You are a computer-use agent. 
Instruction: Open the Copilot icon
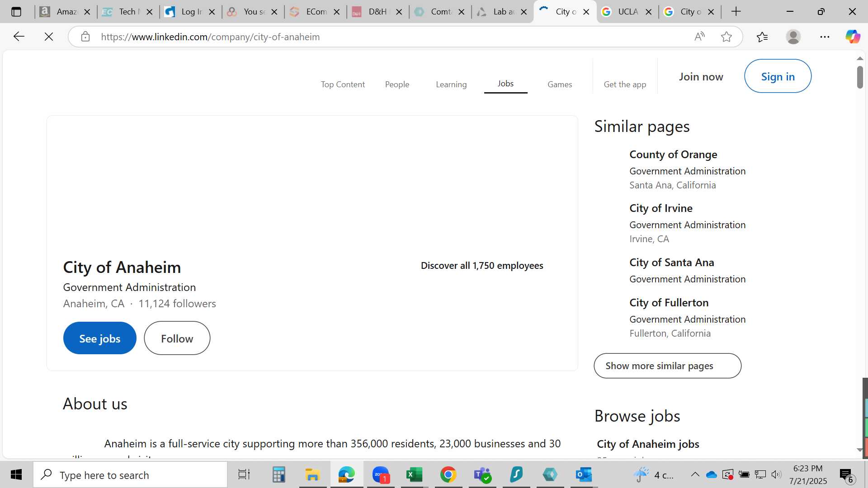tap(853, 37)
